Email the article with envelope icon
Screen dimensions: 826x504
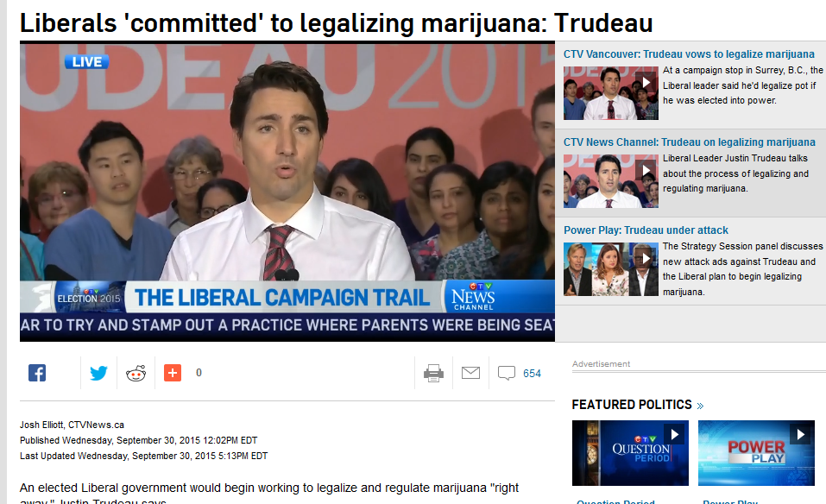(470, 373)
